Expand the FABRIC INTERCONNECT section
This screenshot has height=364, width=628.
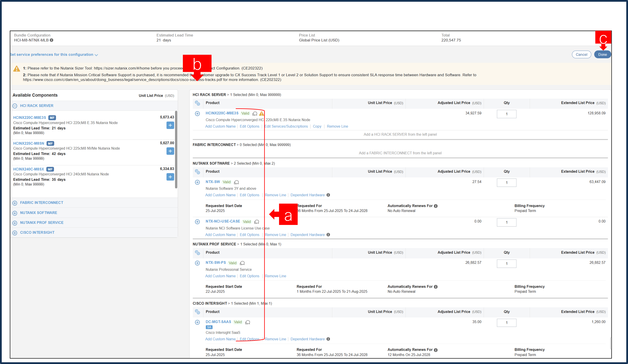point(15,203)
